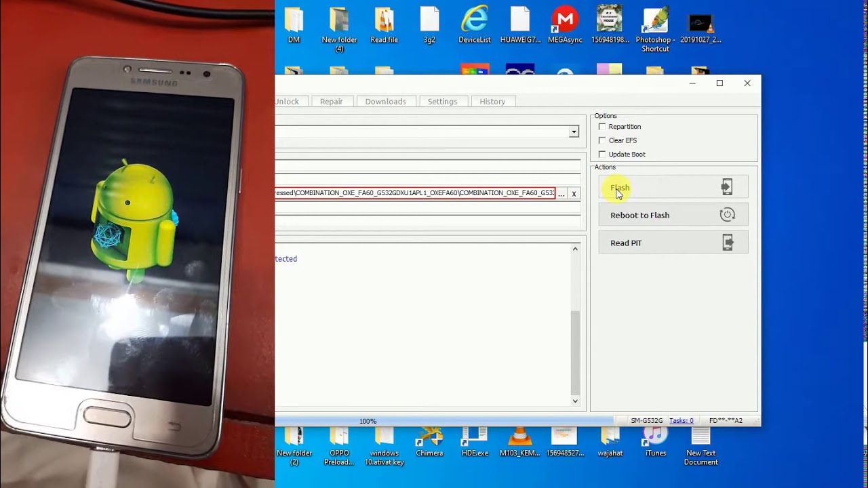Run the HDE.exe desktop icon
The height and width of the screenshot is (488, 868).
point(475,442)
